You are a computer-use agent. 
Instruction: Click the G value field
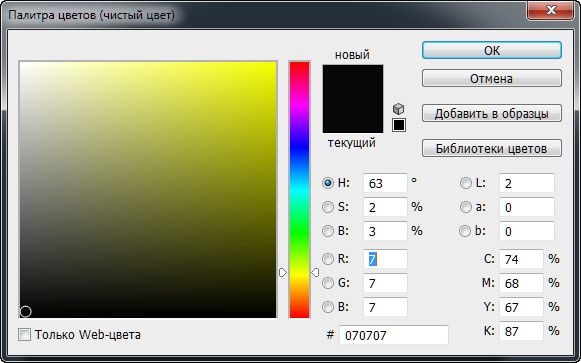pos(385,283)
